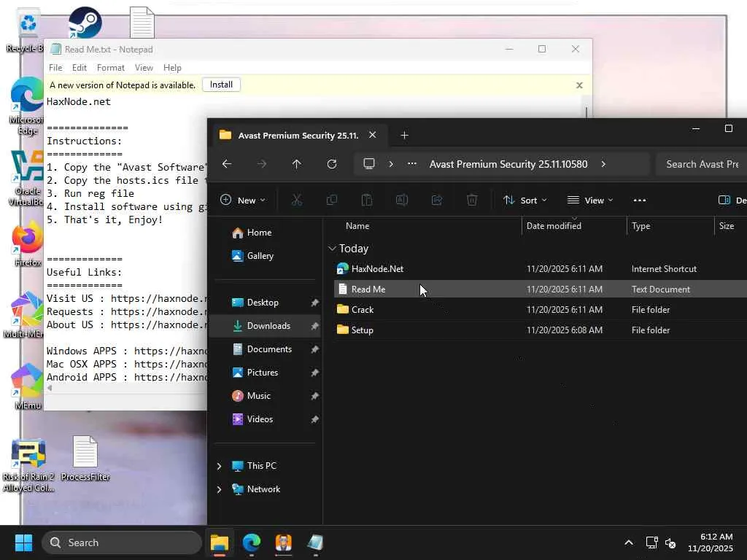Go to Music in navigation pane
747x560 pixels.
click(x=265, y=396)
